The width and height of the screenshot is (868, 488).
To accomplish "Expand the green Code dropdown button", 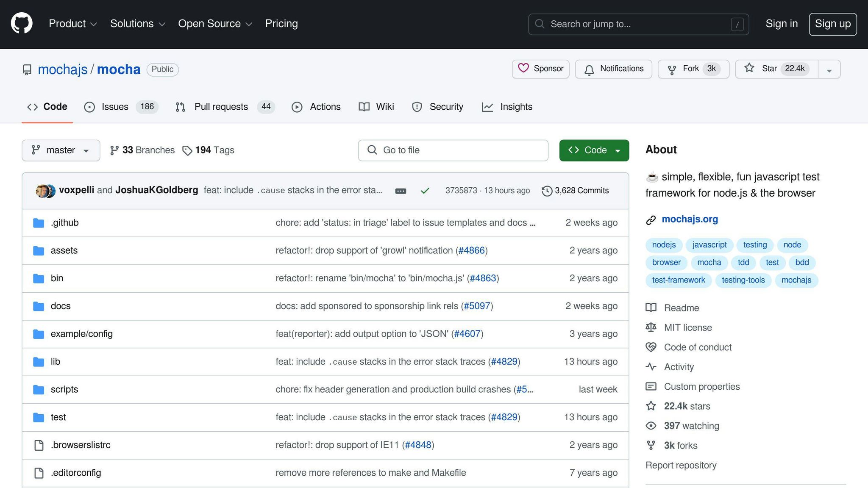I will click(x=594, y=150).
